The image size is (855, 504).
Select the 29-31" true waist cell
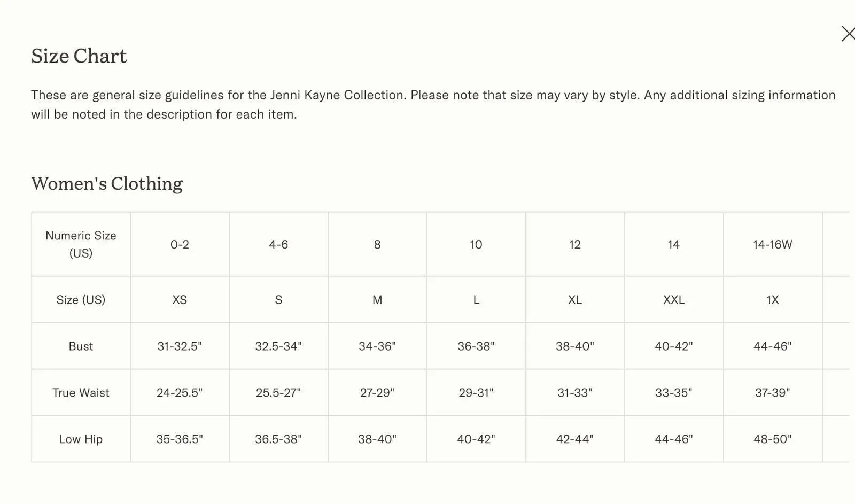point(476,393)
